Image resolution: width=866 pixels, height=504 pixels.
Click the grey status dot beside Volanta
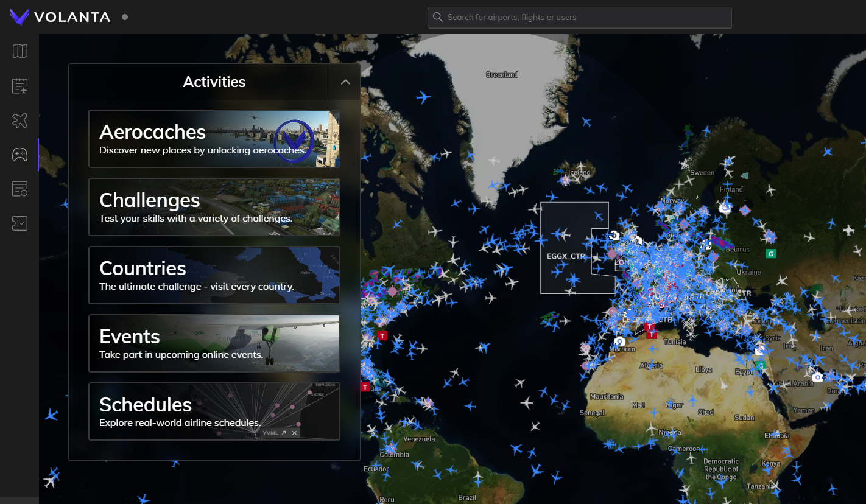pos(125,17)
